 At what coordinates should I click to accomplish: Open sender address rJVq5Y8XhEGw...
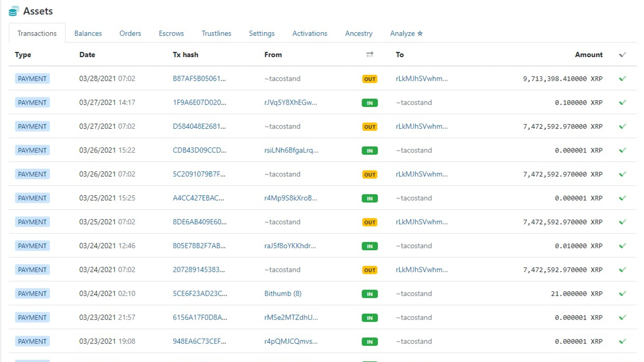click(291, 103)
